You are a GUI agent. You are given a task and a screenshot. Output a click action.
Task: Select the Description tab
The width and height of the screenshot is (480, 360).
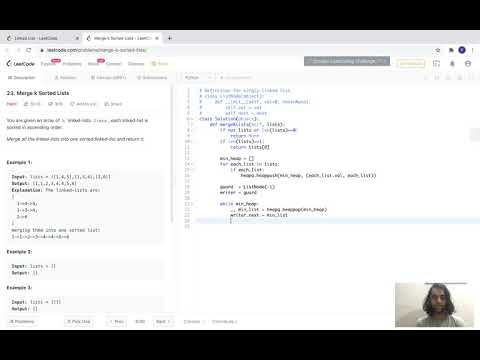[x=22, y=78]
